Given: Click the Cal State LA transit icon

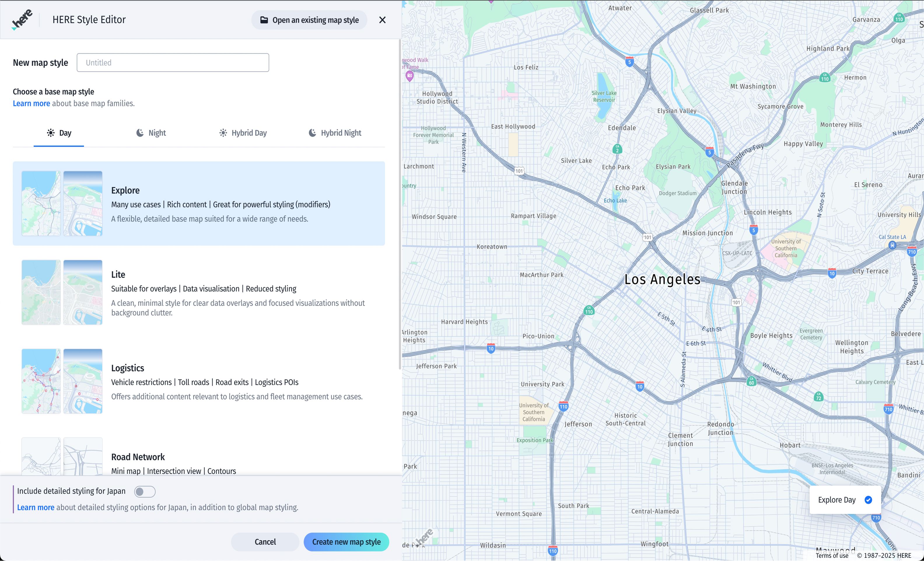Looking at the screenshot, I should pos(892,245).
